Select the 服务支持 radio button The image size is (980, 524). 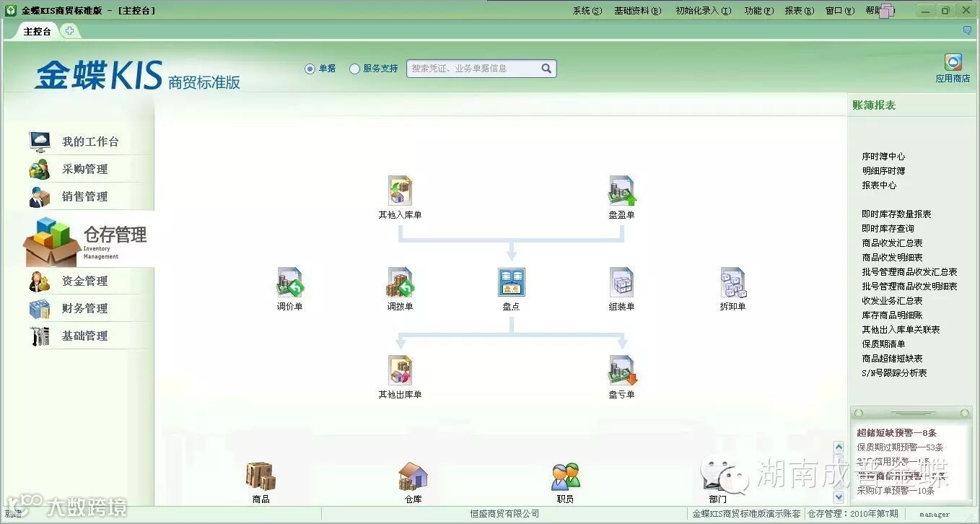point(354,69)
